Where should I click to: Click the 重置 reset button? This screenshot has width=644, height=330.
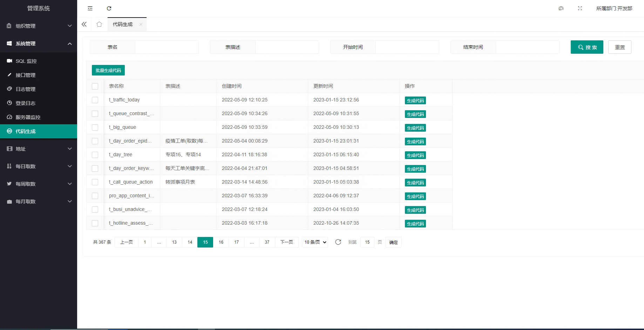tap(620, 47)
